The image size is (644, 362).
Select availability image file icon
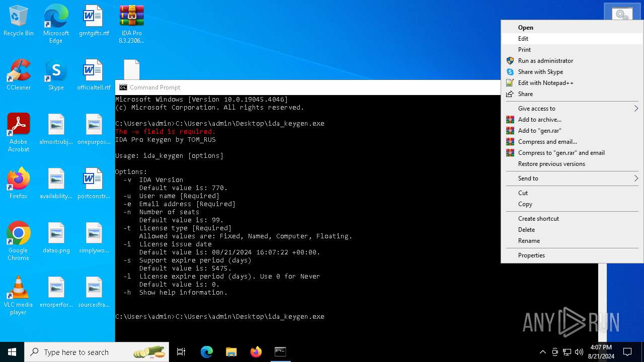(x=56, y=183)
